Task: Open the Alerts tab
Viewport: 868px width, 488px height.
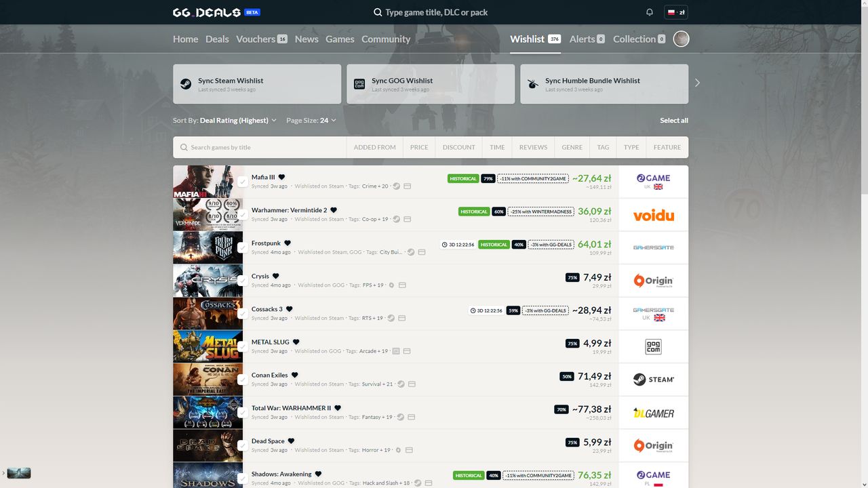Action: 587,39
